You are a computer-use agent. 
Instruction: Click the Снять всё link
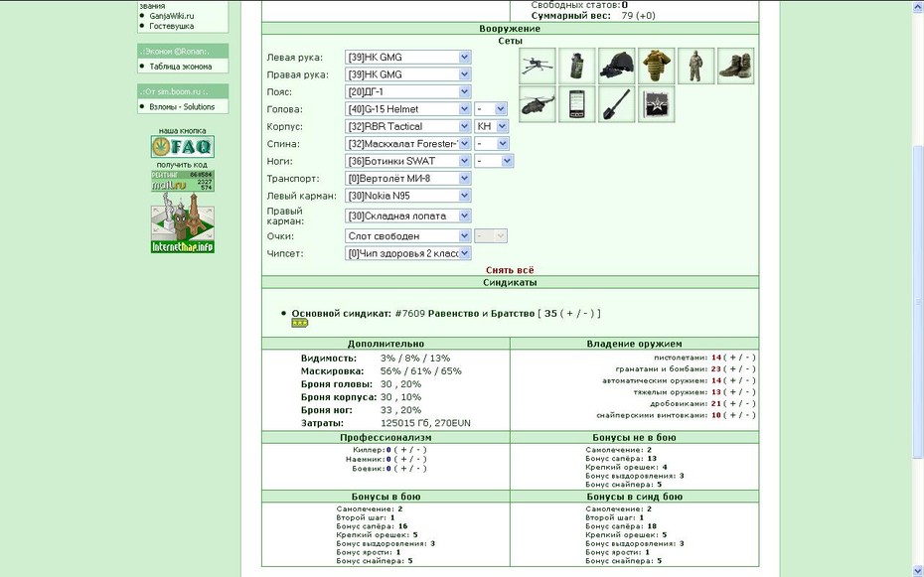(510, 270)
